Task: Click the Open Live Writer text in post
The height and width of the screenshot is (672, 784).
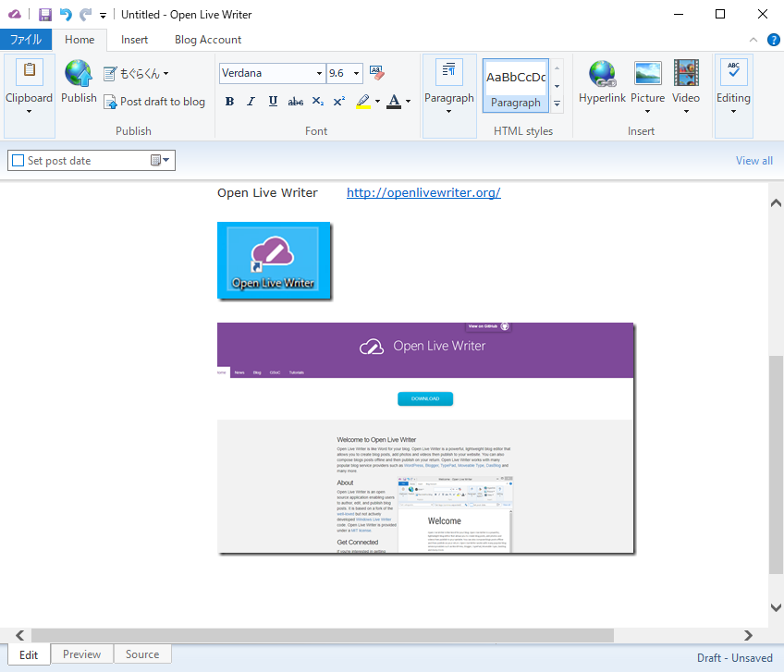Action: pos(267,192)
